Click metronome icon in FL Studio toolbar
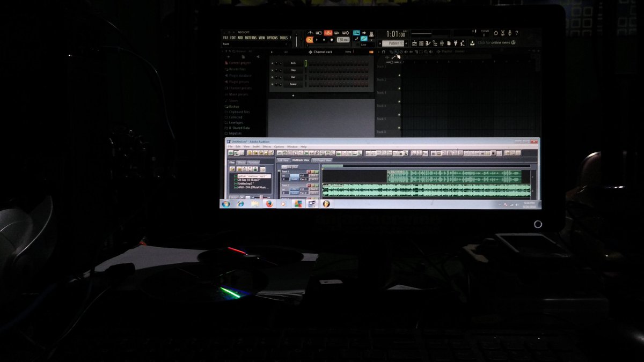Image resolution: width=644 pixels, height=362 pixels. (x=310, y=33)
